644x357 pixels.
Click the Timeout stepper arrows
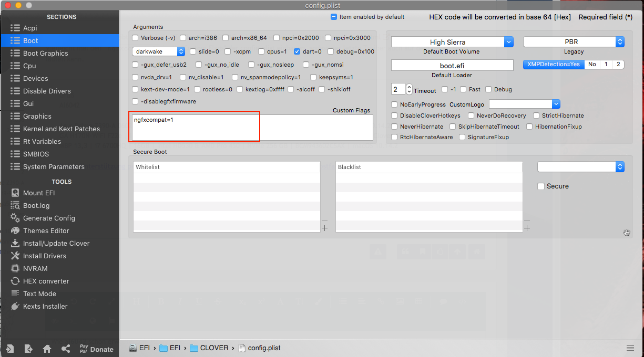(409, 89)
